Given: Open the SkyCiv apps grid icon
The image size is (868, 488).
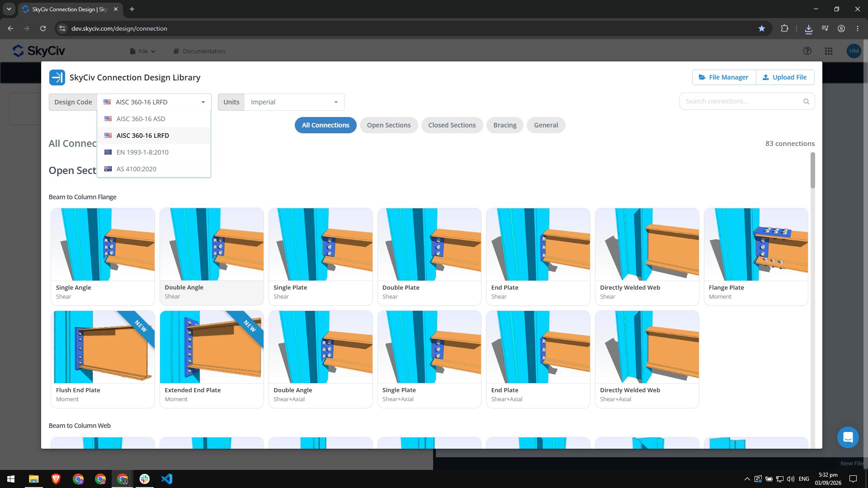Looking at the screenshot, I should (x=829, y=51).
